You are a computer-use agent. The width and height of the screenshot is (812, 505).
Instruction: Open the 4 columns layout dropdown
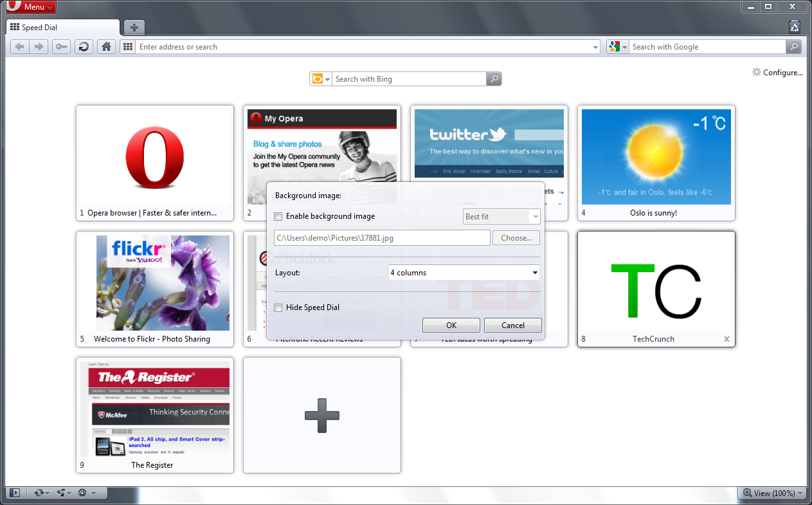click(464, 273)
